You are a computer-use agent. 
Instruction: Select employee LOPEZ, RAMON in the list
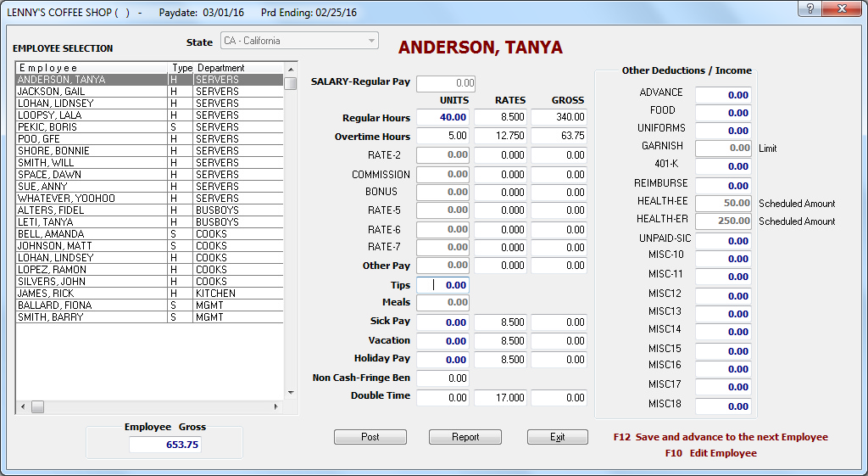point(149,270)
